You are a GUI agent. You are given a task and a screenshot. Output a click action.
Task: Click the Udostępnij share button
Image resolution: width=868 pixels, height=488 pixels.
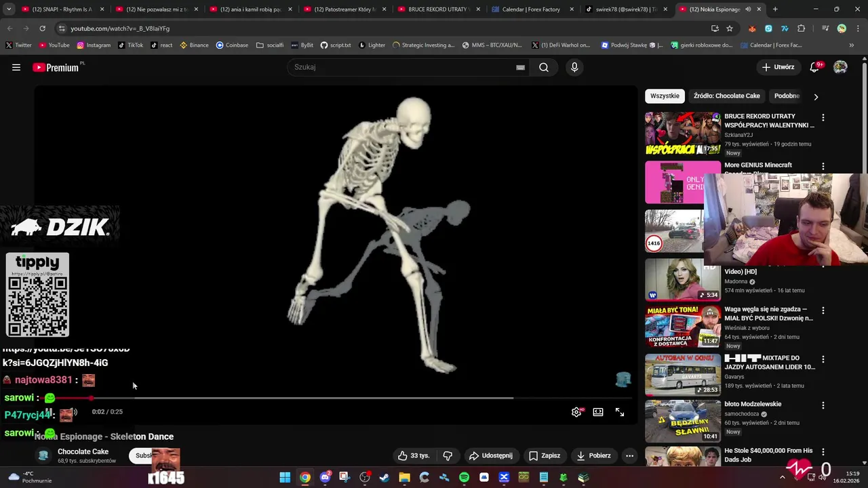tap(491, 455)
